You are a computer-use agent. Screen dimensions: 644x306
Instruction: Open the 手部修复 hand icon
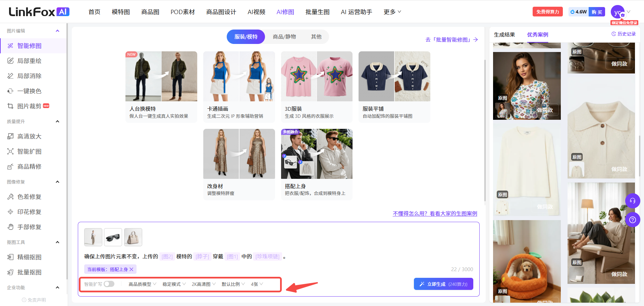[10, 227]
